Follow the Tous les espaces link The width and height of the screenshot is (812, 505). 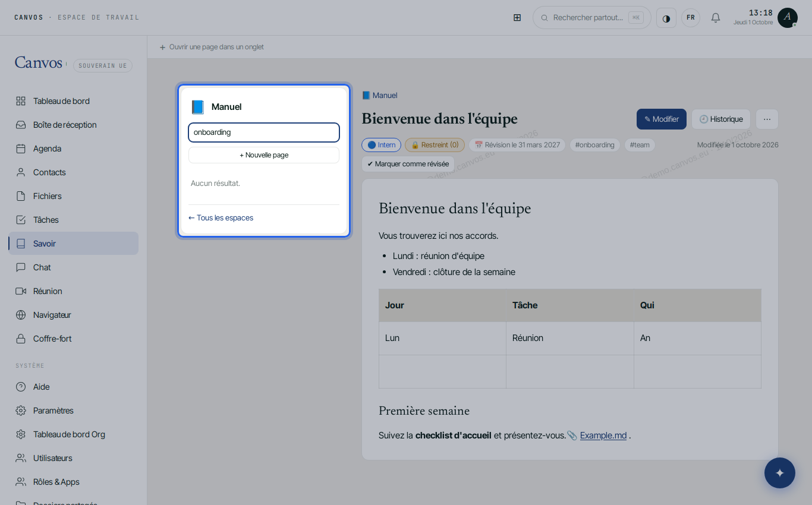[221, 218]
